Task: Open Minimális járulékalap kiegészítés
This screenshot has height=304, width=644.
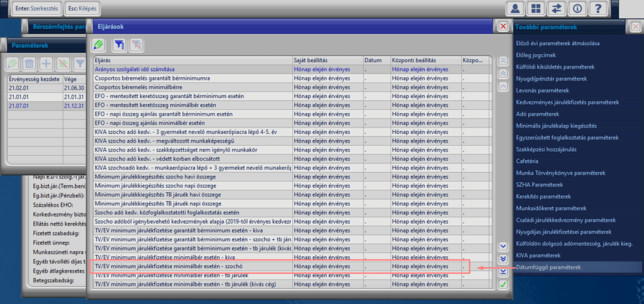Action: tap(556, 126)
